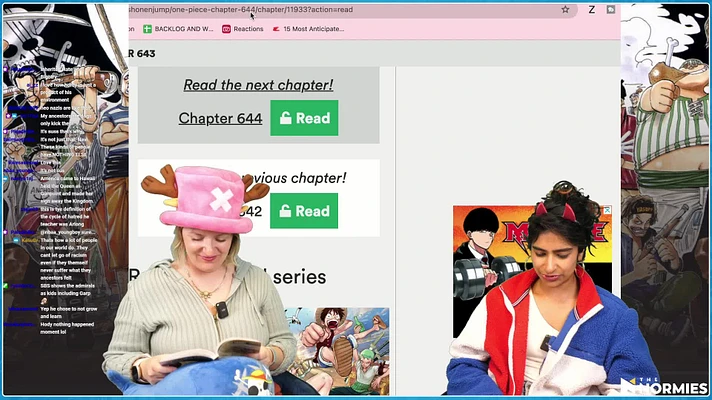Open the BACKLOG AND W... bookmark
The image size is (712, 400).
point(178,29)
